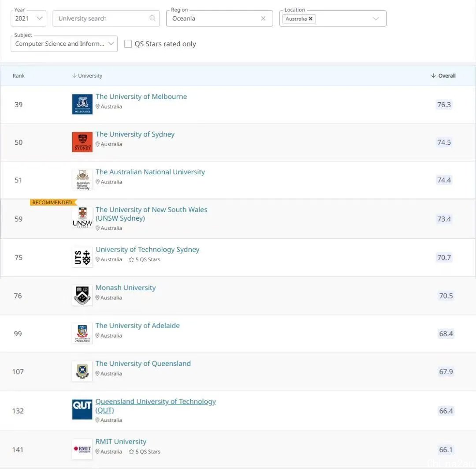
Task: Click the University of Melbourne logo
Action: point(82,104)
